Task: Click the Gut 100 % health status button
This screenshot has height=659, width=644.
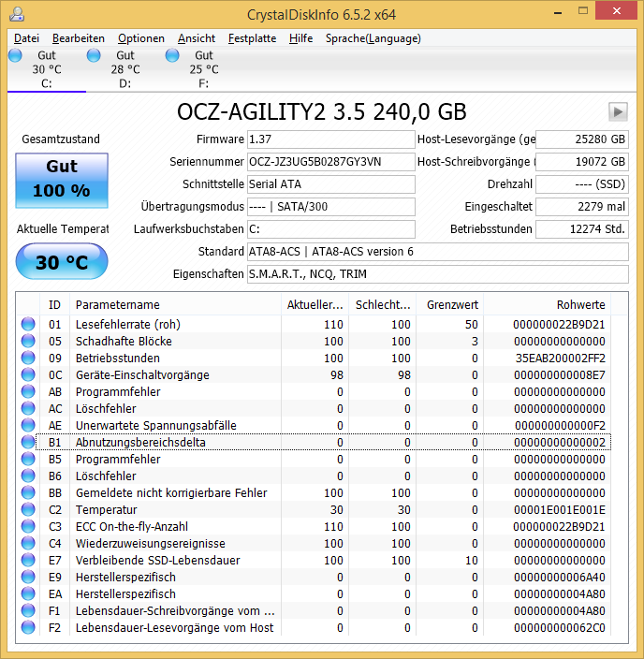Action: click(x=62, y=181)
